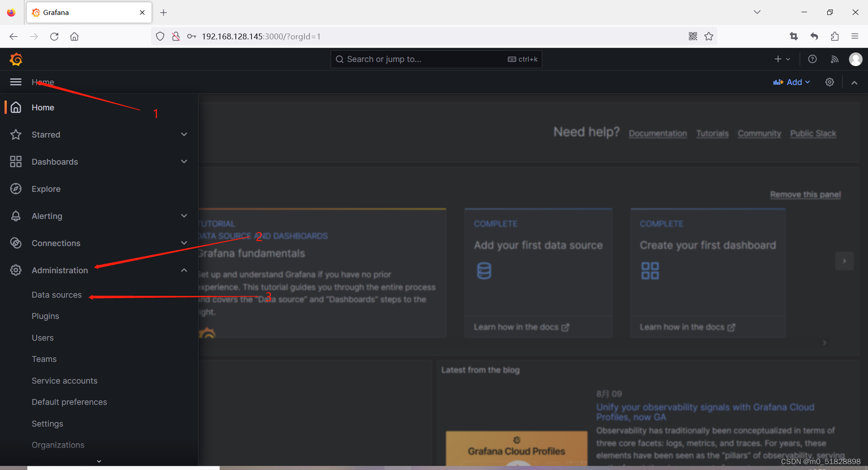Expand the Alerting section chevron

point(184,216)
